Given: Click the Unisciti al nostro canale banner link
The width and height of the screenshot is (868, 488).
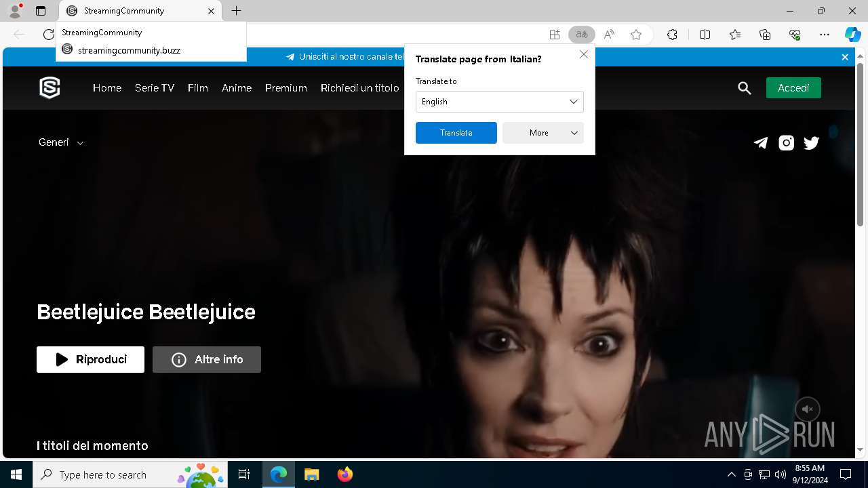Looking at the screenshot, I should coord(345,57).
